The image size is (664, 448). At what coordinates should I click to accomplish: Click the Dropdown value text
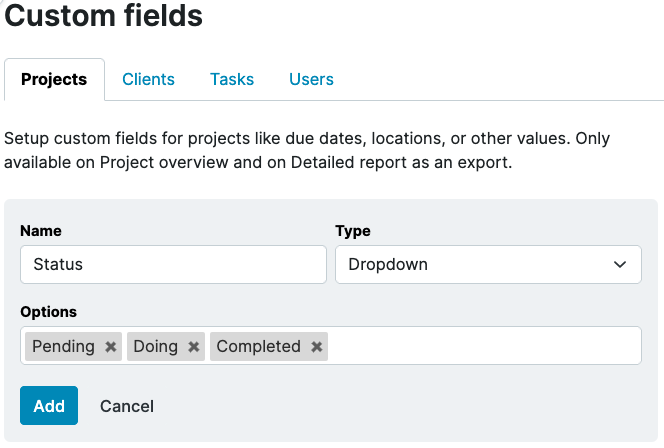coord(388,265)
